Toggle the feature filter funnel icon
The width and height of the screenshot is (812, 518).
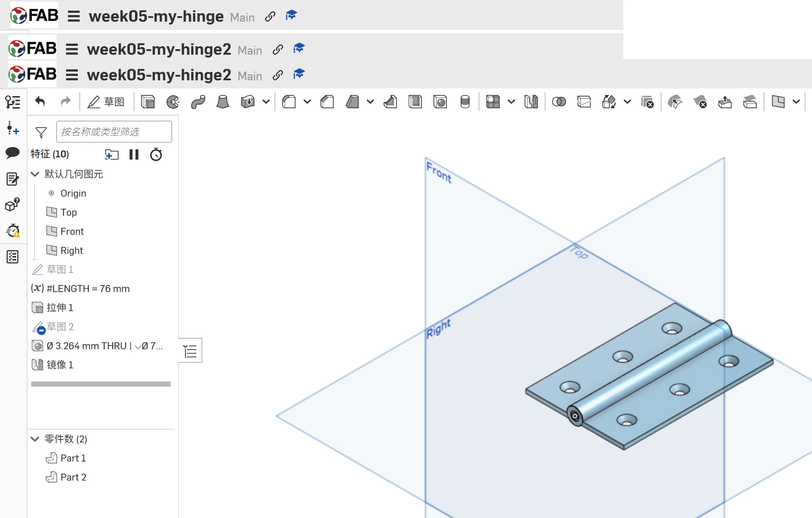pyautogui.click(x=41, y=132)
